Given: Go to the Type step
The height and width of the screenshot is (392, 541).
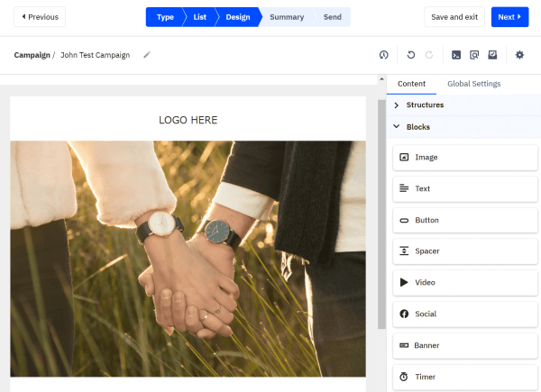Looking at the screenshot, I should coord(165,17).
